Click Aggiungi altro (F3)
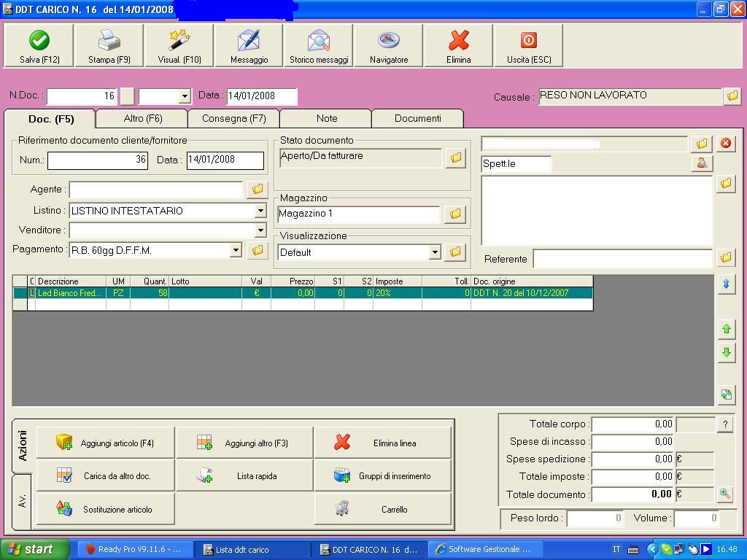Image resolution: width=747 pixels, height=560 pixels. tap(245, 443)
